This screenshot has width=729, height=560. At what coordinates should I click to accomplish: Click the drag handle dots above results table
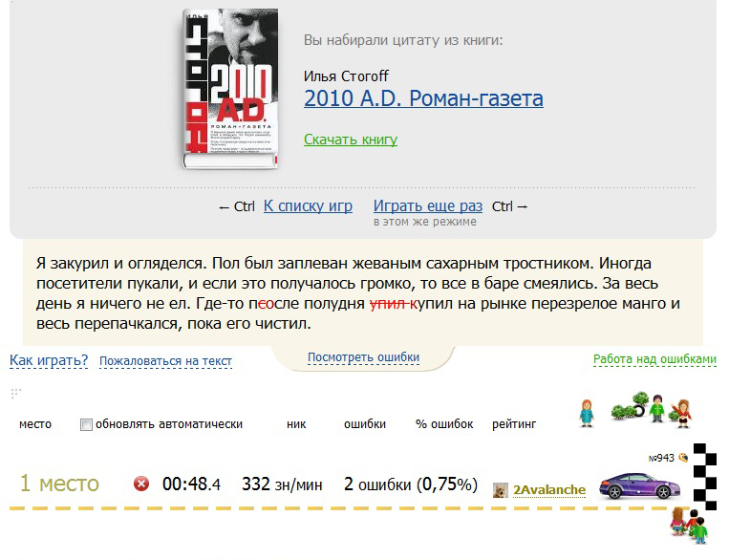[16, 394]
